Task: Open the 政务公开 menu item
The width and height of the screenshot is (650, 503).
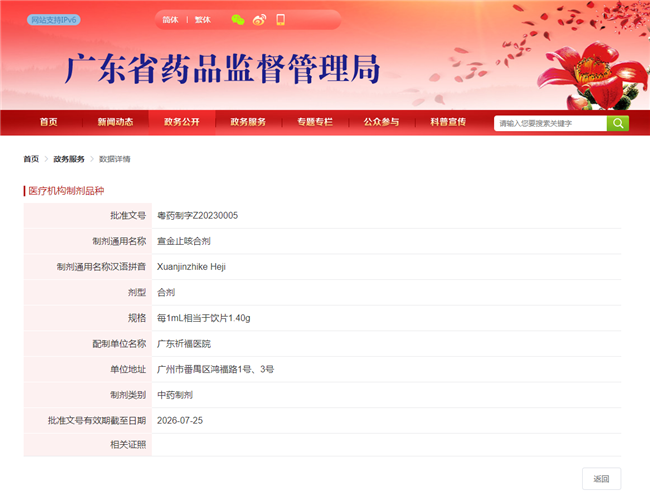Action: click(x=182, y=122)
